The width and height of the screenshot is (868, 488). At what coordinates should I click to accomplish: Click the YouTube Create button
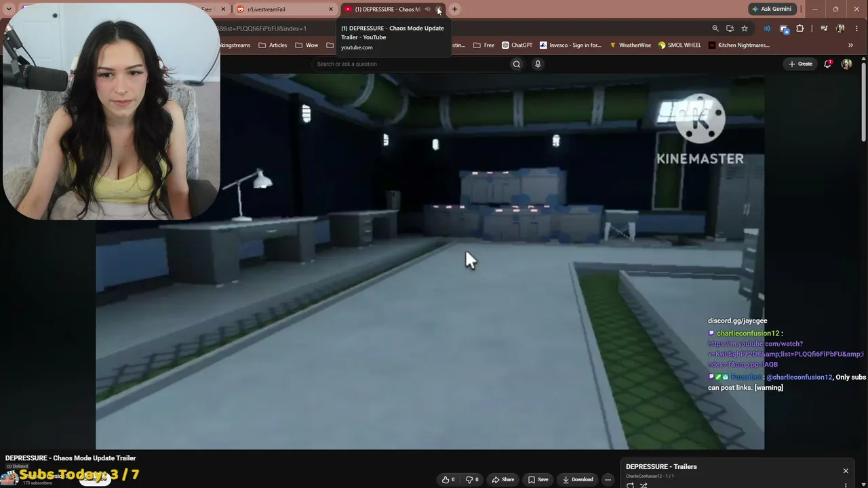(800, 64)
